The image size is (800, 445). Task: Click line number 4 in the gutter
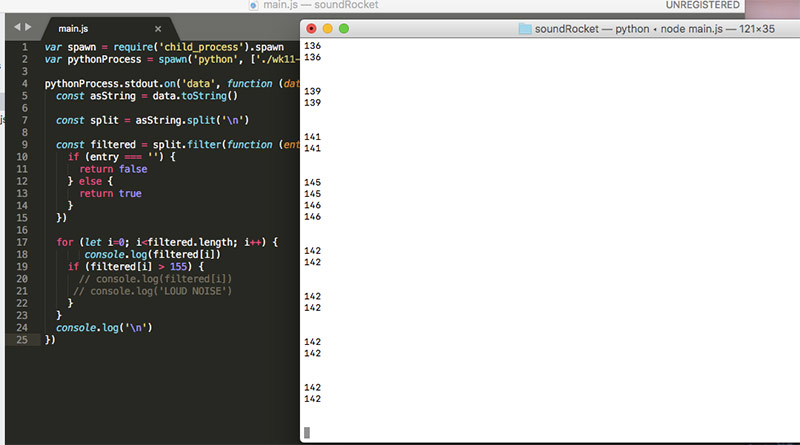tap(24, 84)
